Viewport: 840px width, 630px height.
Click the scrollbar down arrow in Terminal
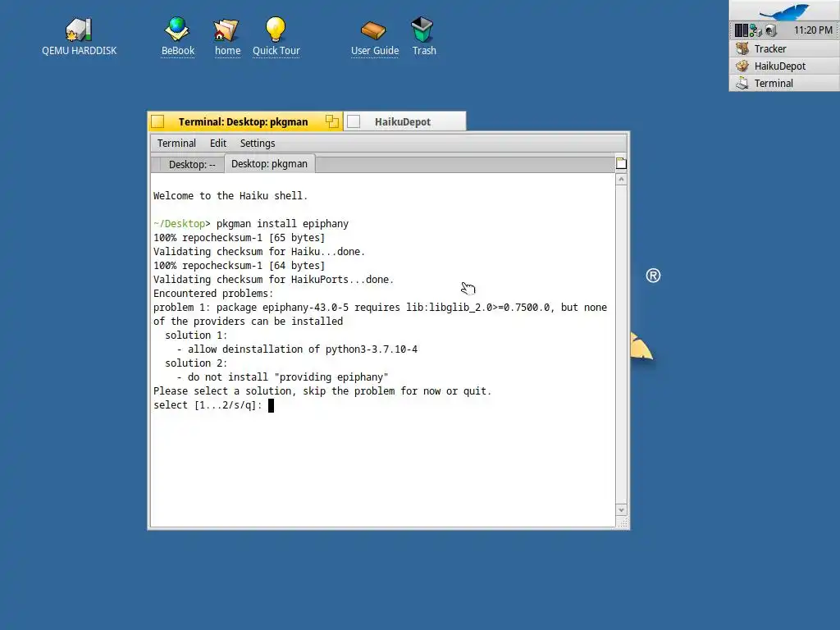click(621, 510)
